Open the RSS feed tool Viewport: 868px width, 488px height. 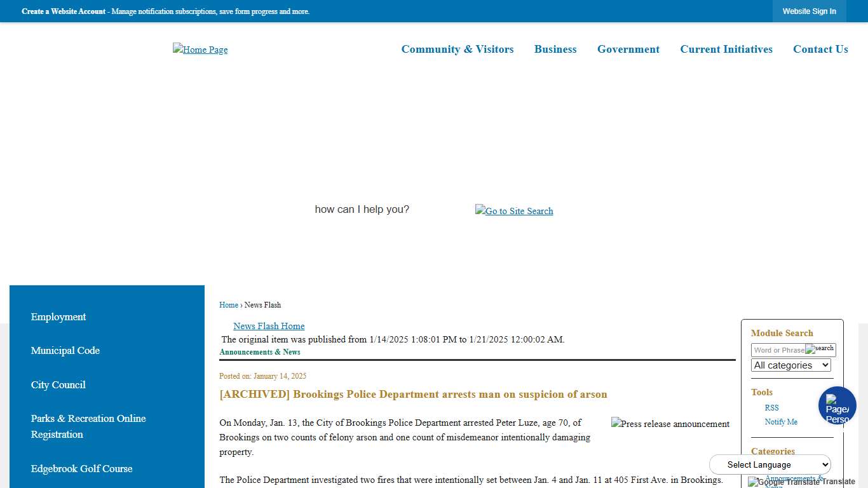pyautogui.click(x=771, y=408)
